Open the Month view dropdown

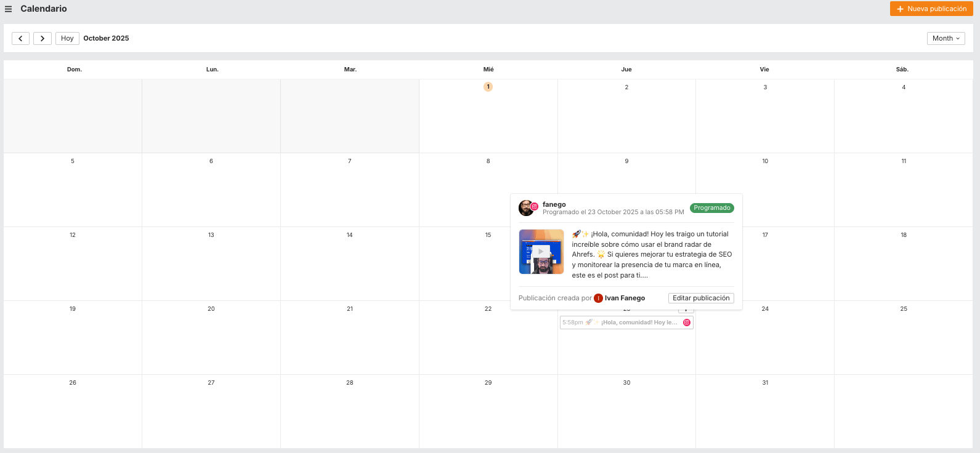click(x=946, y=38)
